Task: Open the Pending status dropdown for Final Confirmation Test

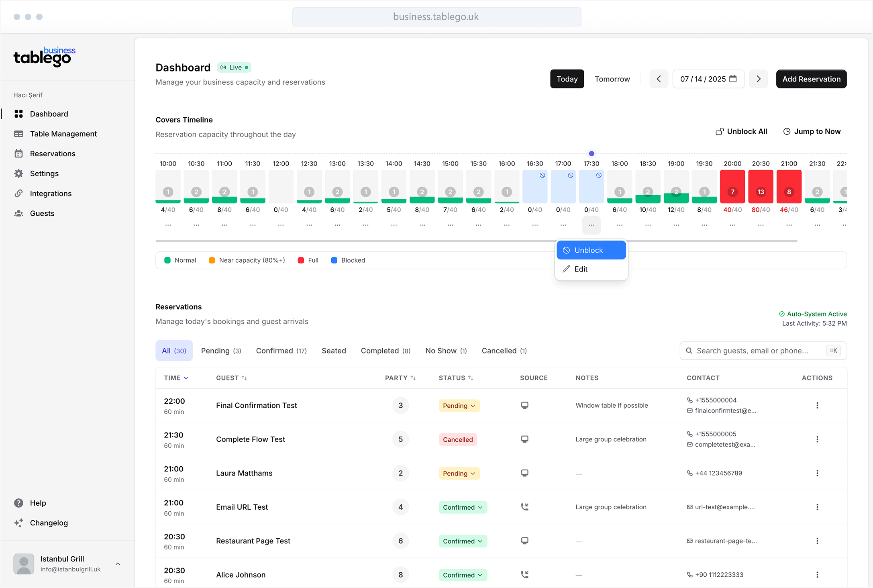Action: [459, 405]
